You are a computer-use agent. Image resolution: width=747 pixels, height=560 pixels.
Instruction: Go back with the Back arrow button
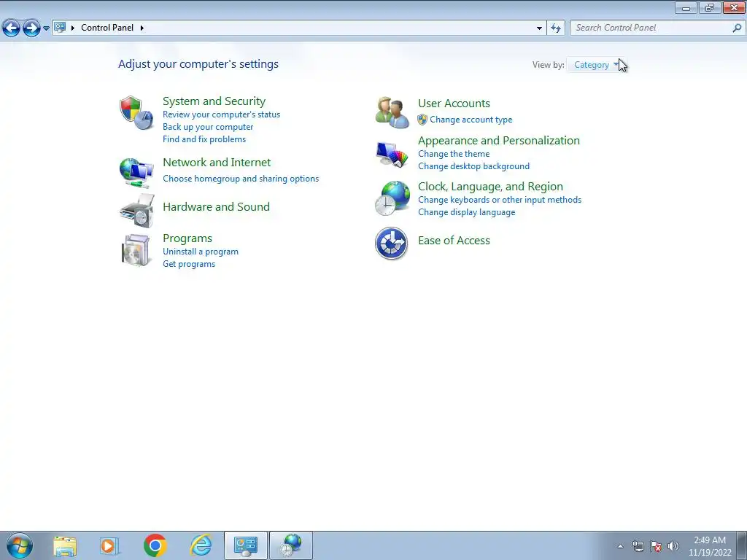[x=11, y=28]
